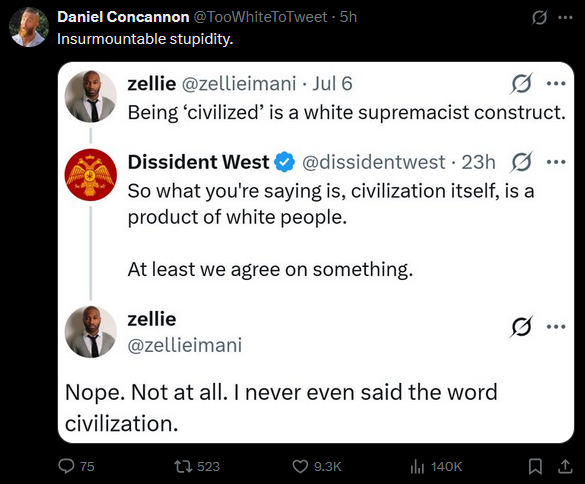Open more options on zellie's Jul 6 tweet

coord(556,84)
